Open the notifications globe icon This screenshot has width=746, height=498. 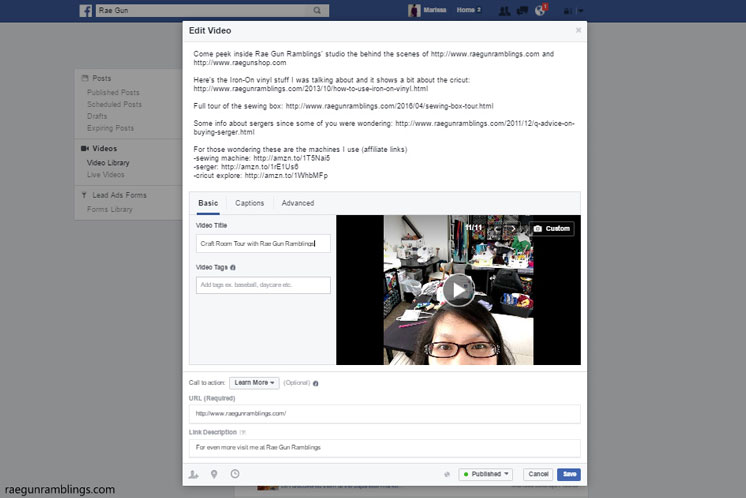coord(540,10)
